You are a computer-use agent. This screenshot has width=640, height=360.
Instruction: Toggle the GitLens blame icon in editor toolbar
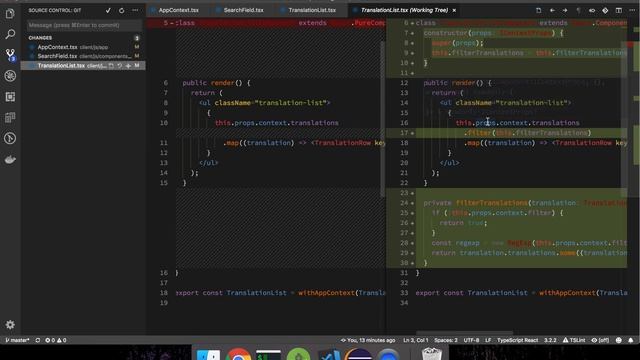point(592,10)
